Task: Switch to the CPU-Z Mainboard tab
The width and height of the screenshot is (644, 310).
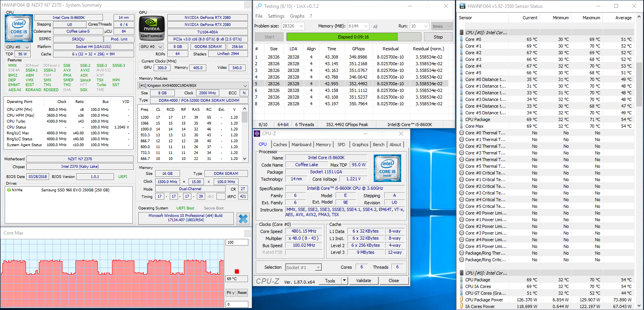Action: point(301,145)
